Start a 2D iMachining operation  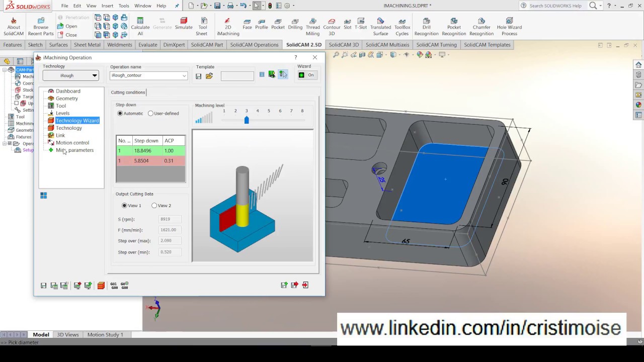[228, 27]
